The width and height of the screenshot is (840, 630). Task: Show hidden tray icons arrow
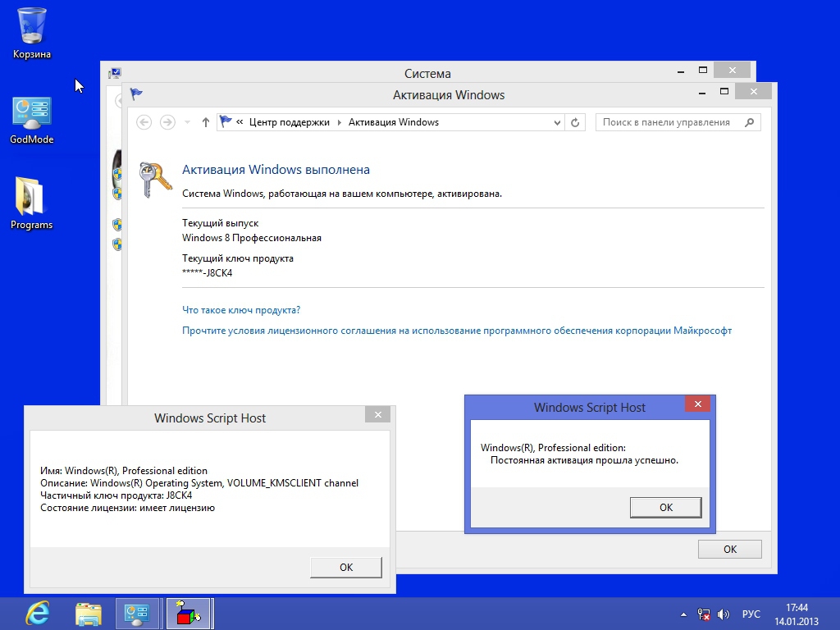click(x=683, y=614)
